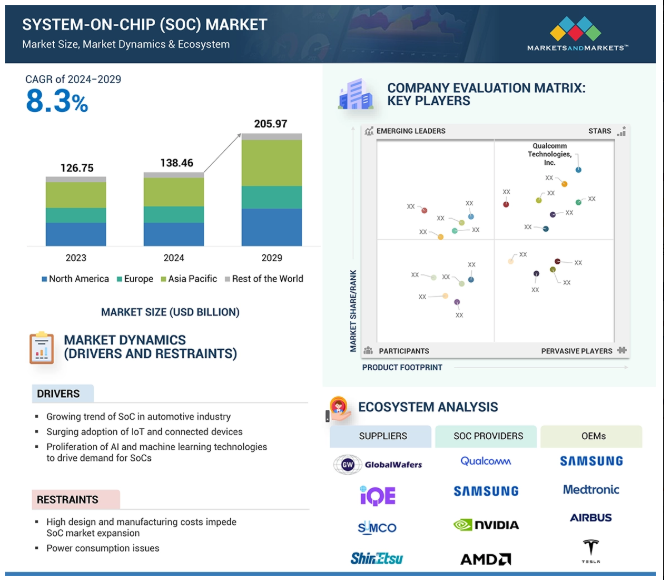Select the OEMs column header
Screen dimensions: 664x580
click(x=591, y=436)
